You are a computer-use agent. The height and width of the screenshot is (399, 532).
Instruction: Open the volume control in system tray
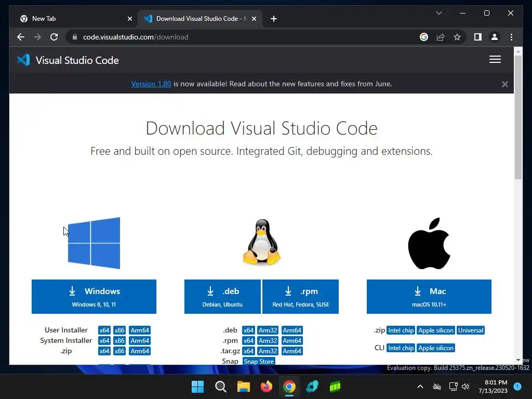point(465,387)
